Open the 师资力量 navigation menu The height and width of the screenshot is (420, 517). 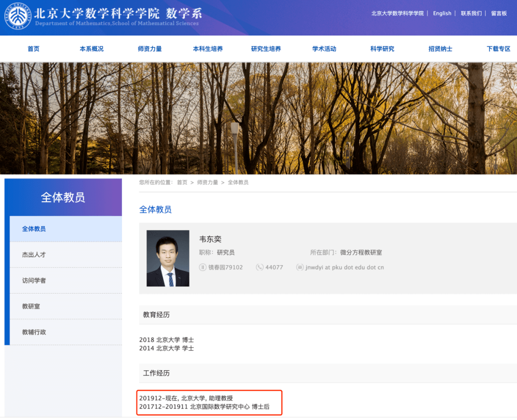(149, 49)
